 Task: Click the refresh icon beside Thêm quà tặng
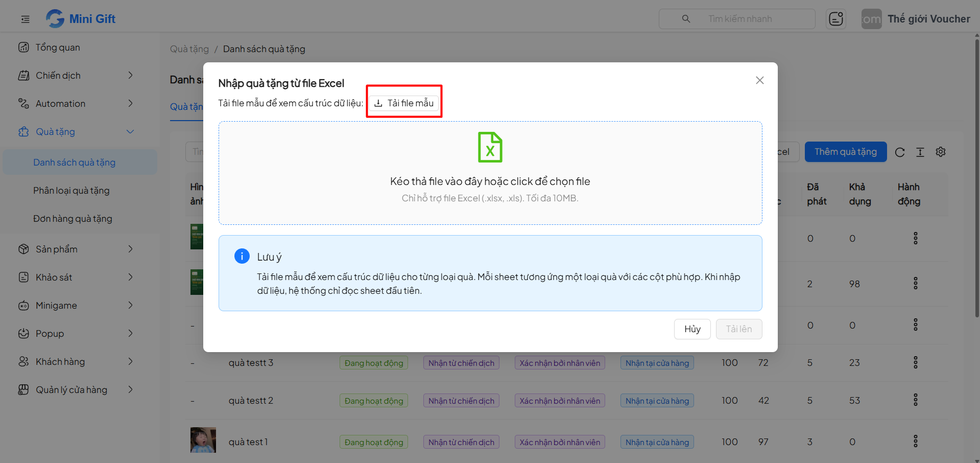point(900,152)
